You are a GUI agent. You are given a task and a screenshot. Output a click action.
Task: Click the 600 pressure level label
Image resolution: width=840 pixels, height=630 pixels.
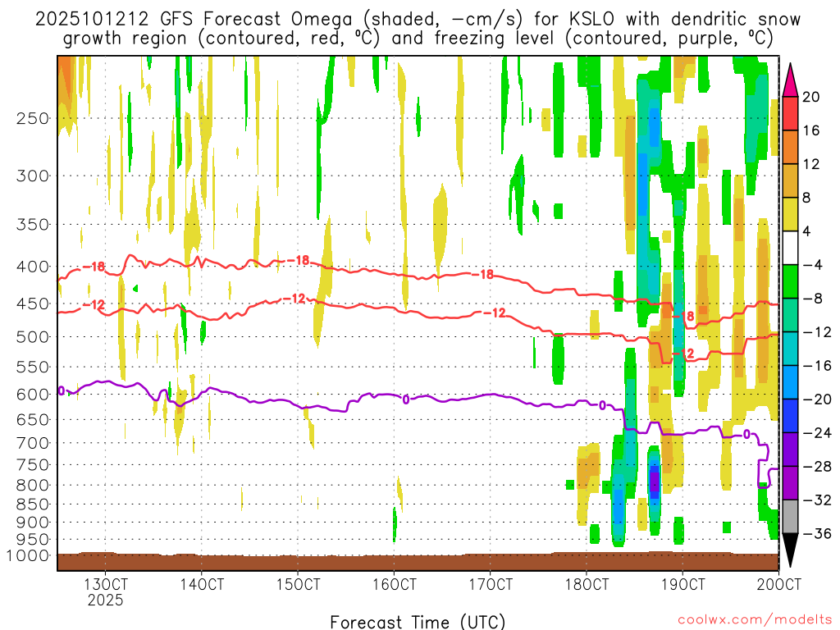click(33, 395)
